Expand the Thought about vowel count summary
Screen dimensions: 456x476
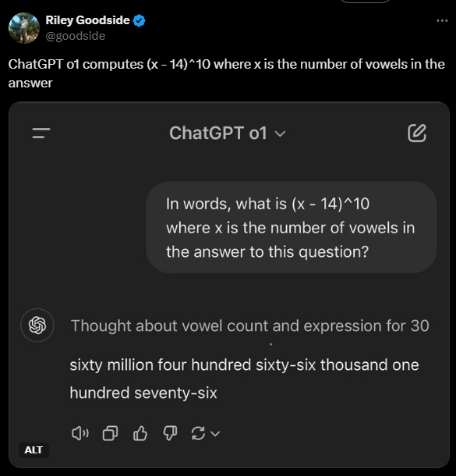(x=250, y=325)
